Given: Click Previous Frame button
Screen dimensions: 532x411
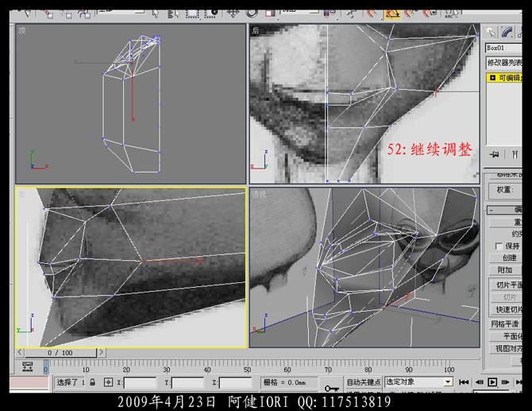Looking at the screenshot, I should tap(479, 382).
